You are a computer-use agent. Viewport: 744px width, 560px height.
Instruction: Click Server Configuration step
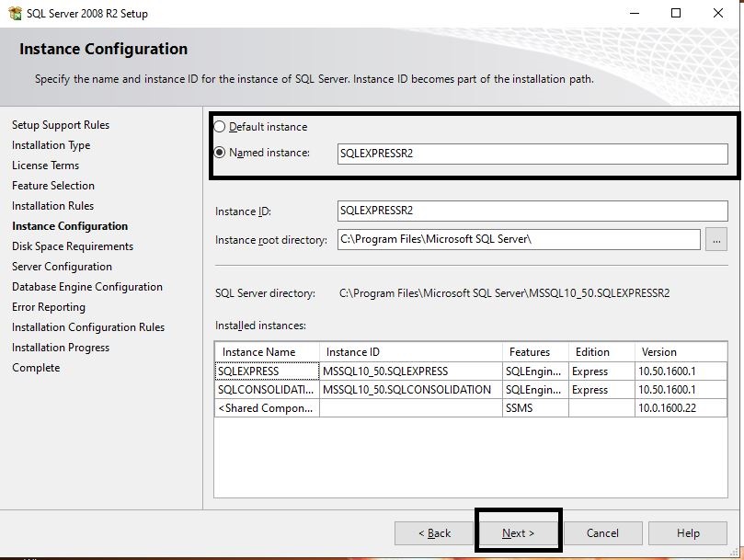tap(63, 267)
